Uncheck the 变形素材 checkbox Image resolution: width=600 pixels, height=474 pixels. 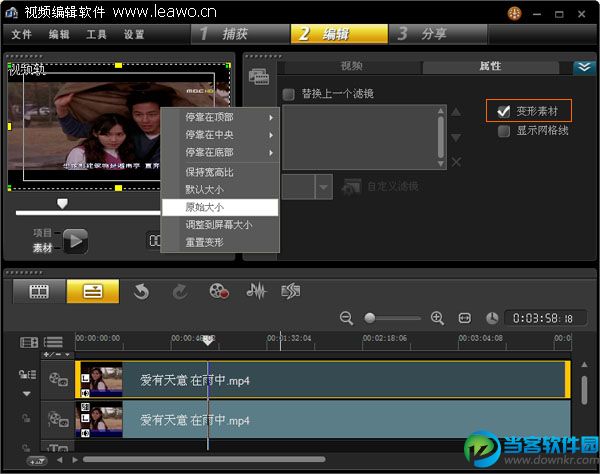(504, 112)
